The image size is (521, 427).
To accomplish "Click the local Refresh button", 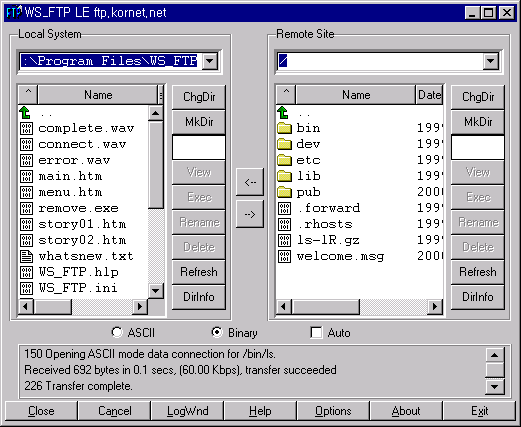I will (x=199, y=272).
